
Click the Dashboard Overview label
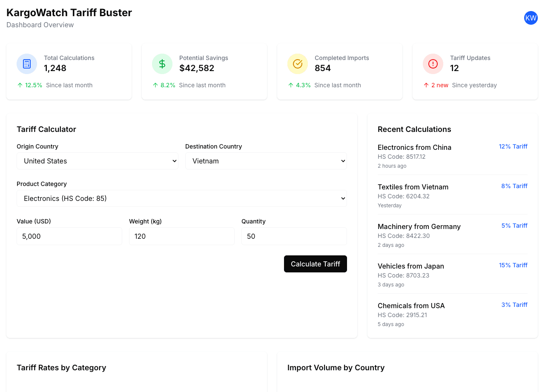(x=40, y=25)
